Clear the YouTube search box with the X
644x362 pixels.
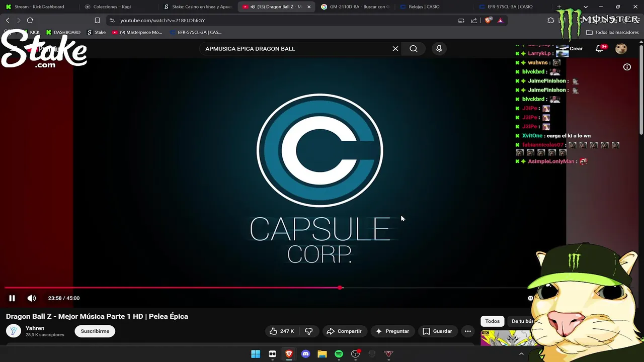(395, 49)
